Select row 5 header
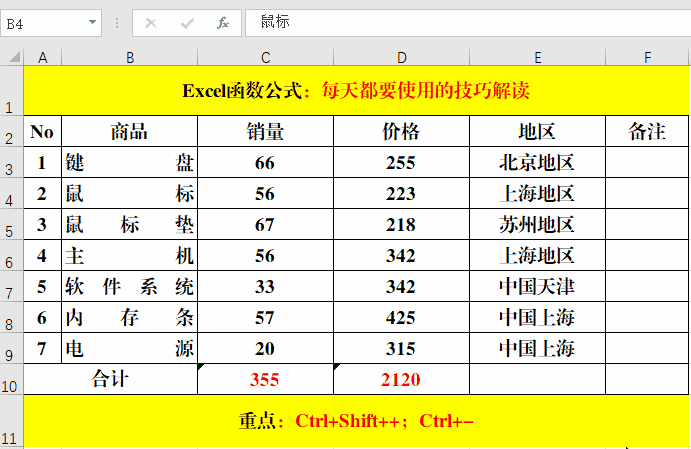This screenshot has width=691, height=449. click(x=11, y=224)
